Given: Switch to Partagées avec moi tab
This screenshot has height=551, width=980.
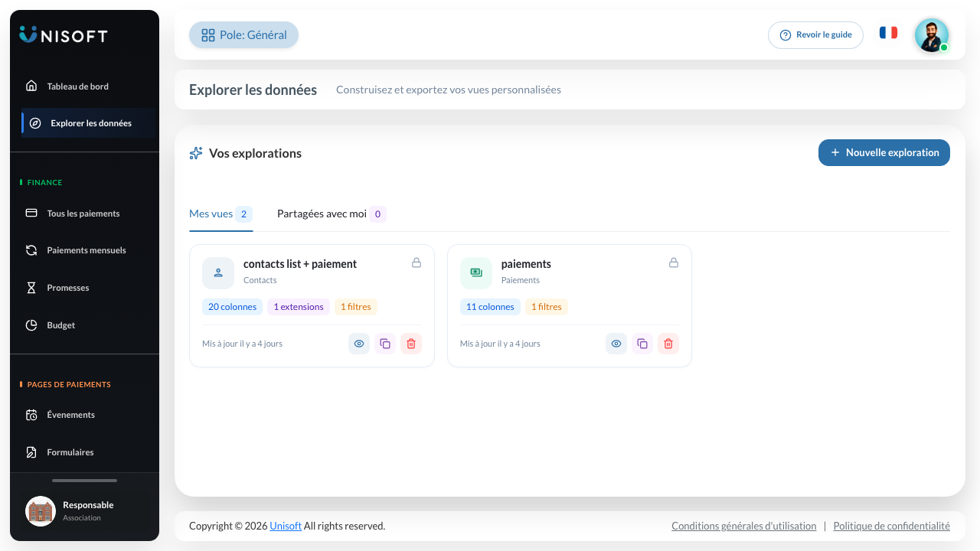Looking at the screenshot, I should tap(332, 214).
